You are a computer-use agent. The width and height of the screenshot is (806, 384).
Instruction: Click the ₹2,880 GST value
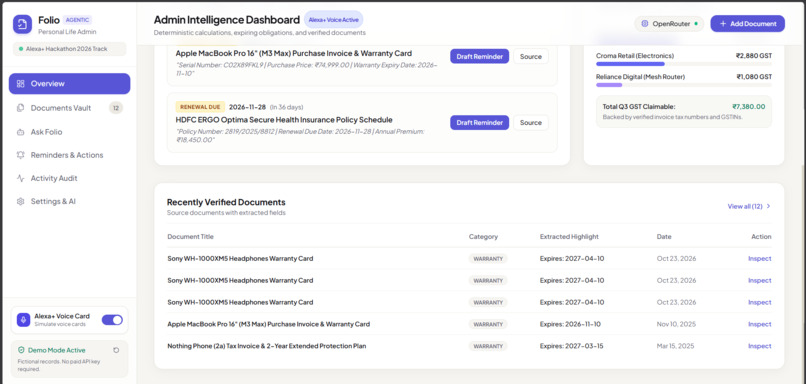click(754, 56)
